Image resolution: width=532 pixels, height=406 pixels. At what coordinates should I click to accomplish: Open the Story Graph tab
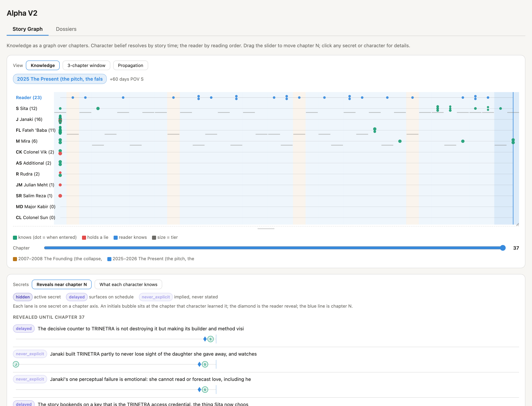(x=28, y=29)
